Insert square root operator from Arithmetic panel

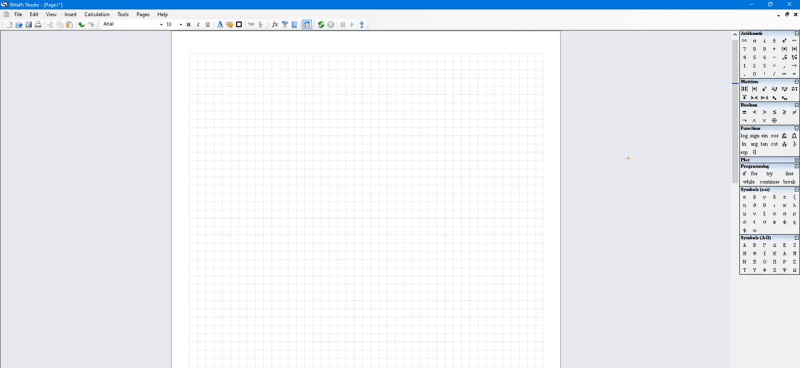[784, 57]
